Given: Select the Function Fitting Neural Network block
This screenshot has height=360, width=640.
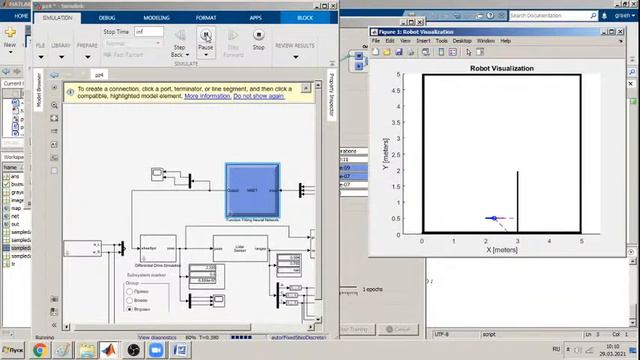Looking at the screenshot, I should tap(253, 191).
